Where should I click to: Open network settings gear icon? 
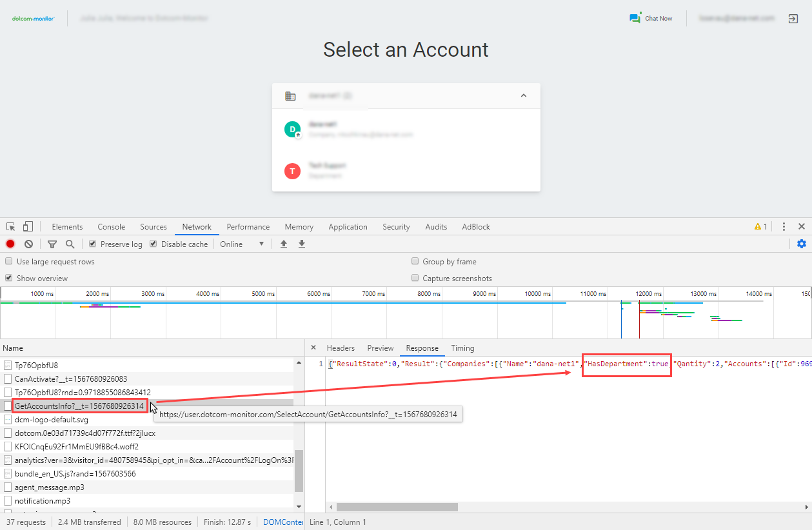802,244
